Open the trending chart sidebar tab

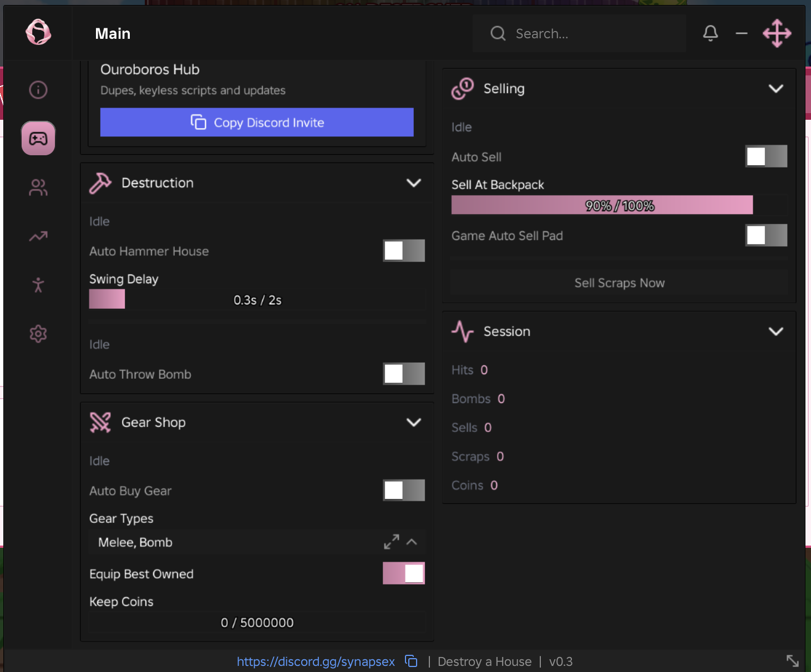click(x=38, y=237)
